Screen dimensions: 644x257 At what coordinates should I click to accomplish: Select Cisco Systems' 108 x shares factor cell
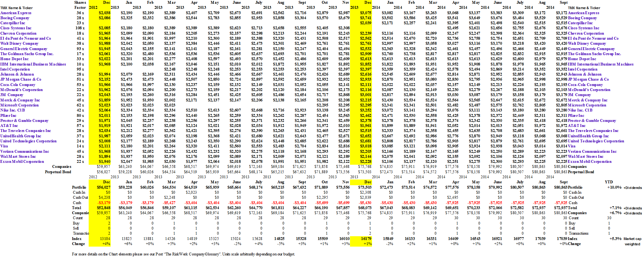pos(80,28)
